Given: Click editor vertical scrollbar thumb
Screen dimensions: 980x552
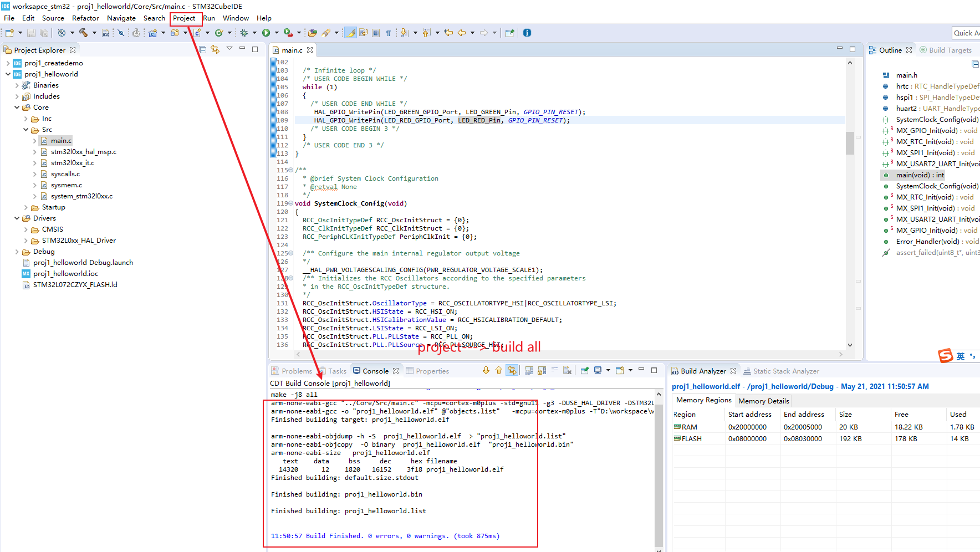Looking at the screenshot, I should pyautogui.click(x=850, y=143).
